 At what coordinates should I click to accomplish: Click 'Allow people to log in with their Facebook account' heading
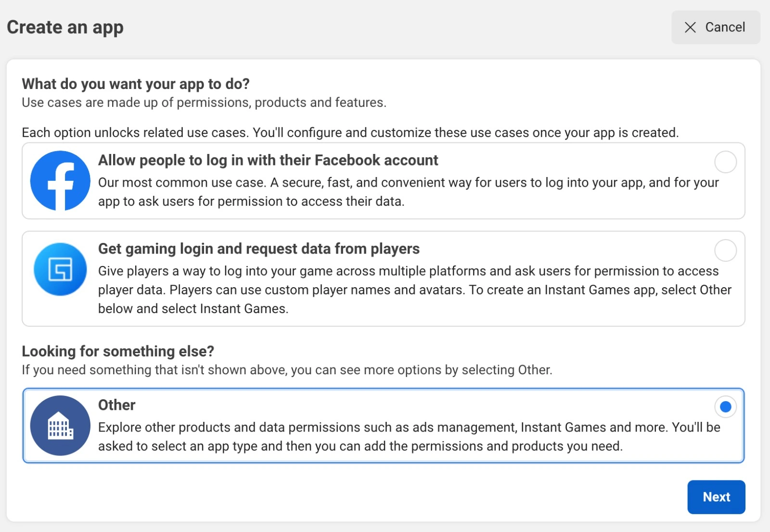click(268, 160)
